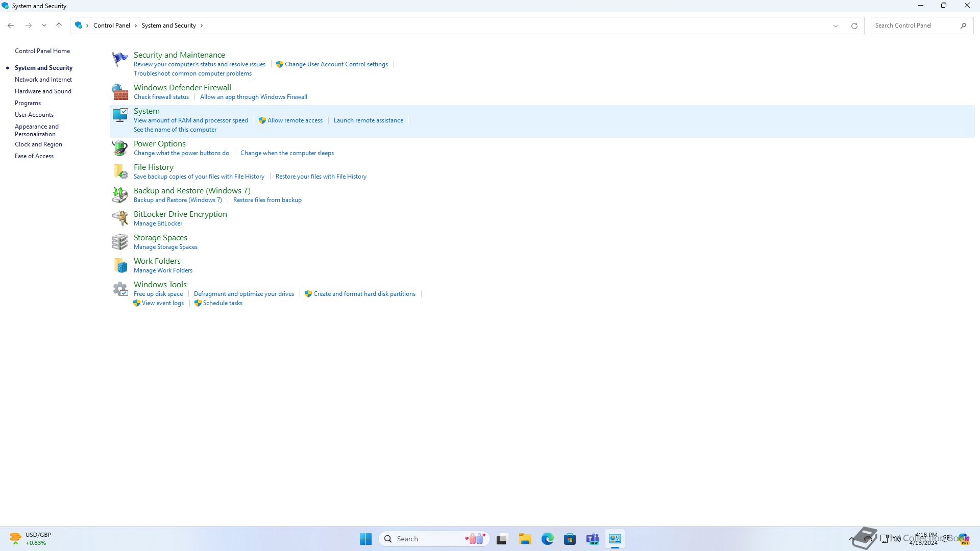Click Defragment and optimize your drives
Viewport: 980px width, 551px height.
(x=244, y=294)
